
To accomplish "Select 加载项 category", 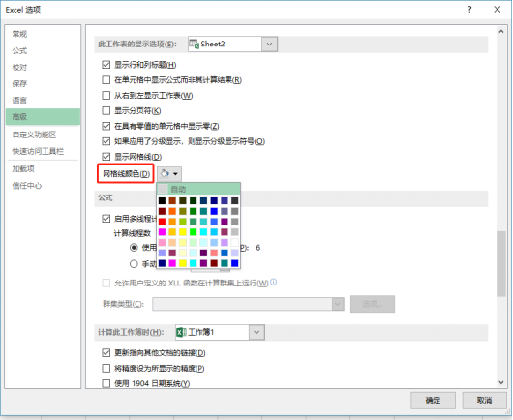I will (x=43, y=168).
